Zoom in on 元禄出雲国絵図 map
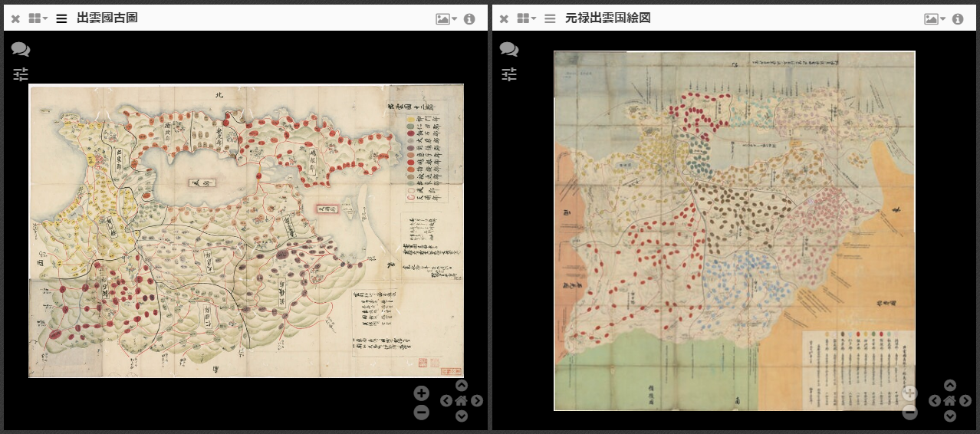 point(909,393)
